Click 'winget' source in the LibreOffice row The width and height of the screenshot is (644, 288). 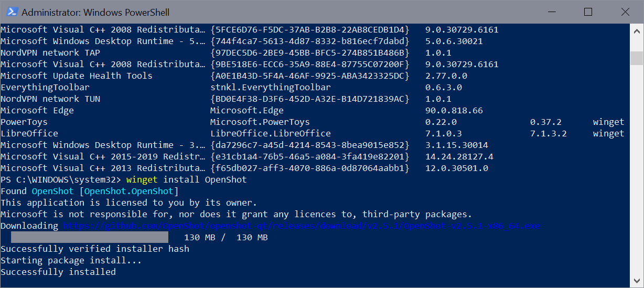coord(609,134)
